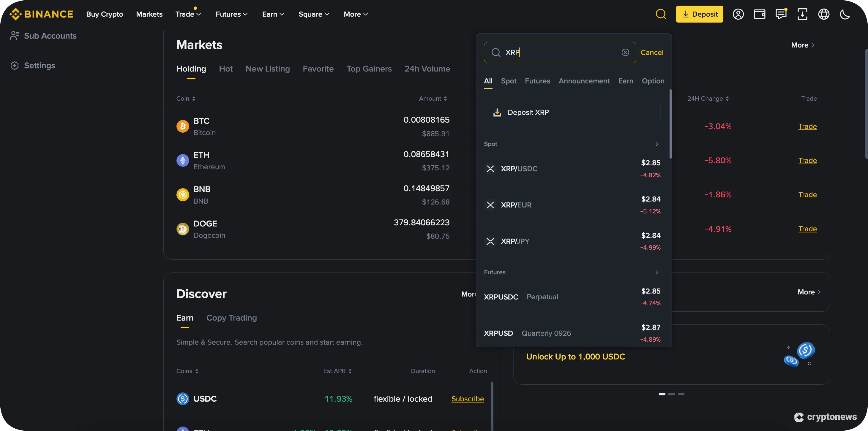Expand the Futures results section chevron
868x431 pixels.
(656, 272)
